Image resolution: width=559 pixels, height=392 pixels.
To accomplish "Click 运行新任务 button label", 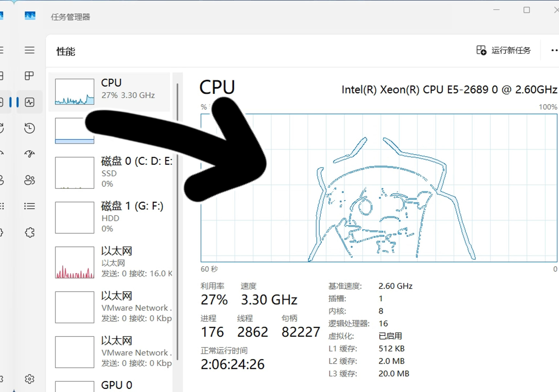I will (x=511, y=50).
